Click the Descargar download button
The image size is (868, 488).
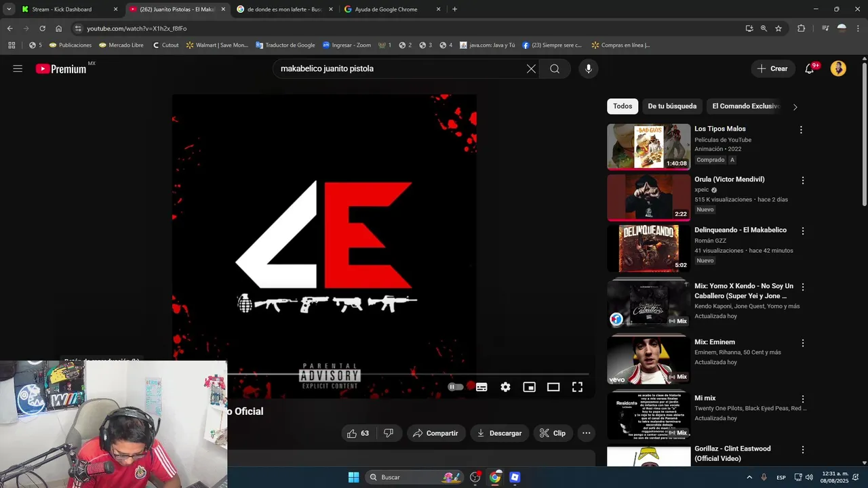pyautogui.click(x=499, y=433)
